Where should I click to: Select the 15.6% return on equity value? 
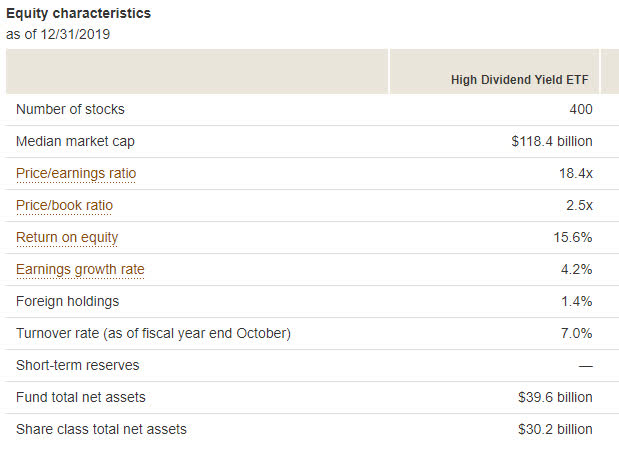573,237
